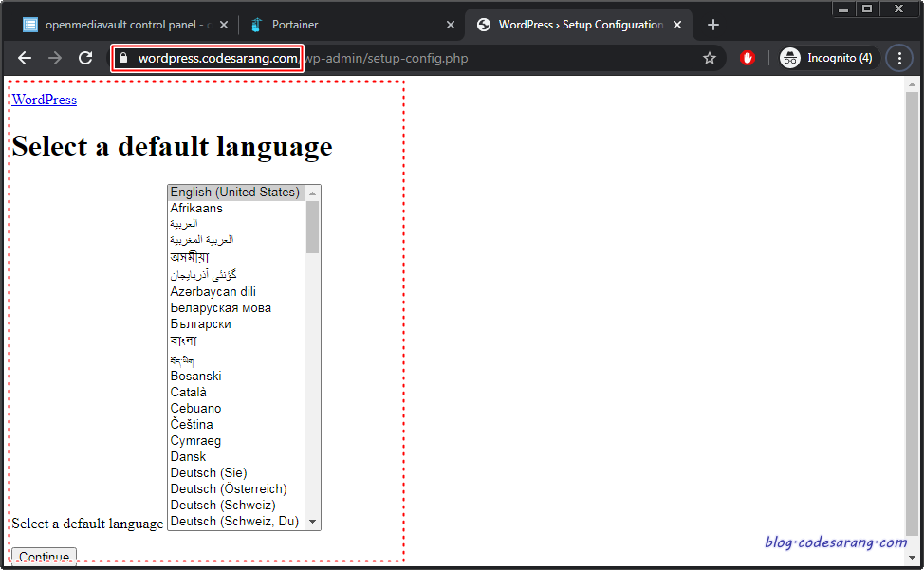This screenshot has height=570, width=924.
Task: Pick Català from the language list
Action: 235,392
